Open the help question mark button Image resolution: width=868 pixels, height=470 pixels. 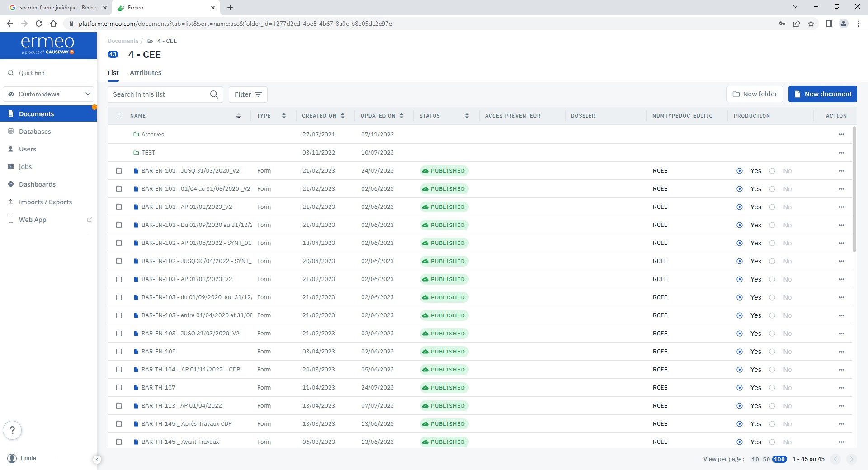(x=13, y=430)
